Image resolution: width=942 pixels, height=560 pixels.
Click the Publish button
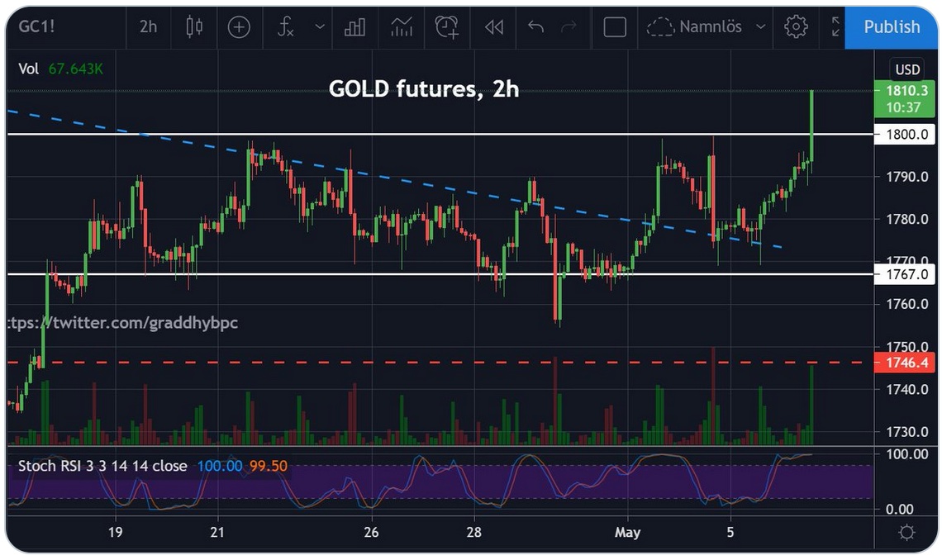(x=892, y=27)
